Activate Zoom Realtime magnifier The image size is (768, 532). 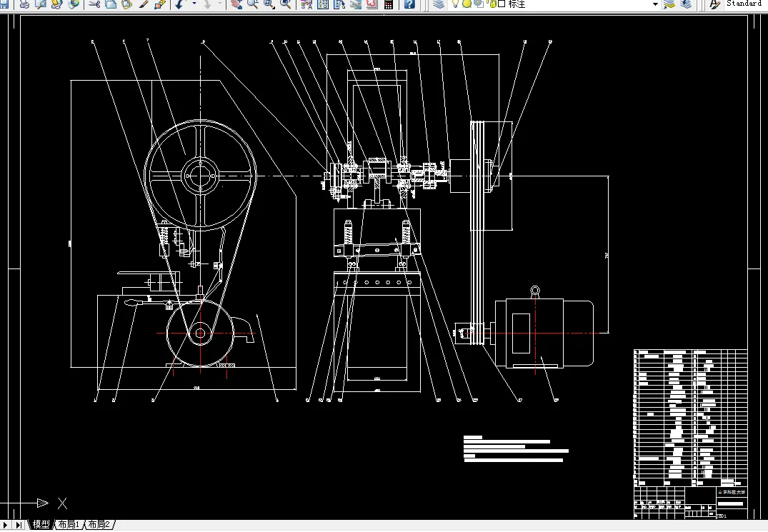pyautogui.click(x=253, y=4)
